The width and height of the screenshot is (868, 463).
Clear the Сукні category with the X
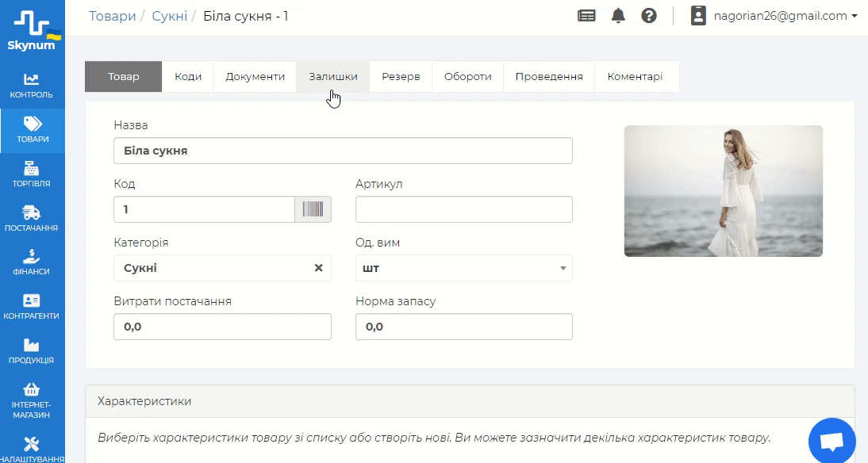(x=318, y=268)
